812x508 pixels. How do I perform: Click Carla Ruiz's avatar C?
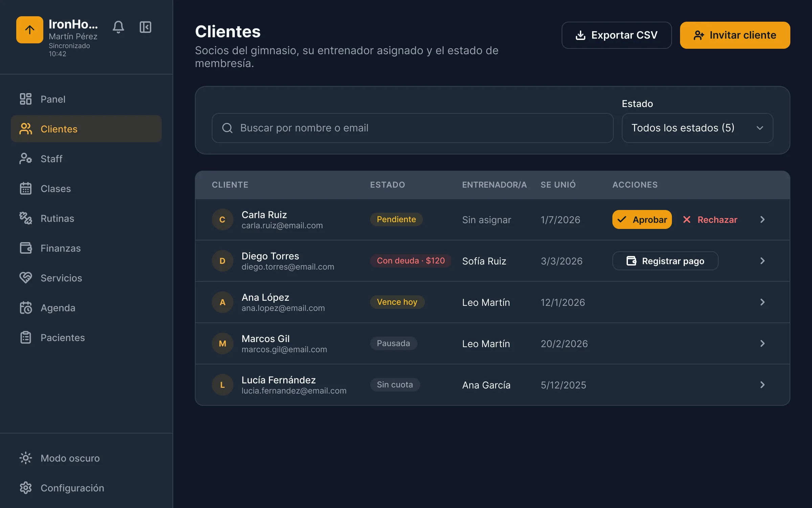(x=222, y=219)
